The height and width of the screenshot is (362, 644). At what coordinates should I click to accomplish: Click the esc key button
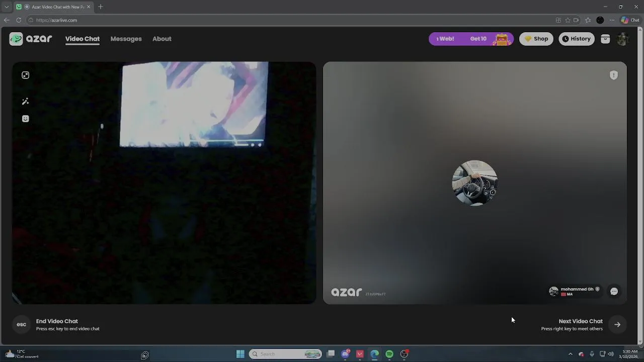[x=21, y=324]
